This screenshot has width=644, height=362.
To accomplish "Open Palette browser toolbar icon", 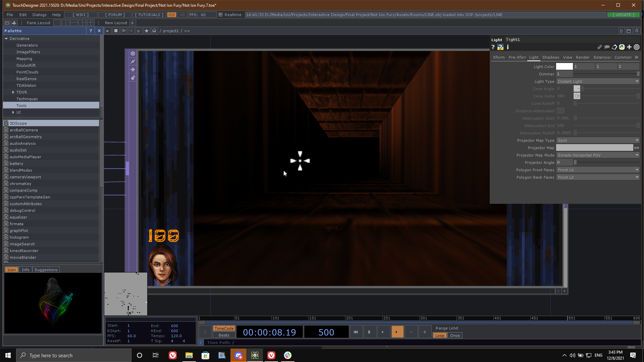I will [14, 23].
